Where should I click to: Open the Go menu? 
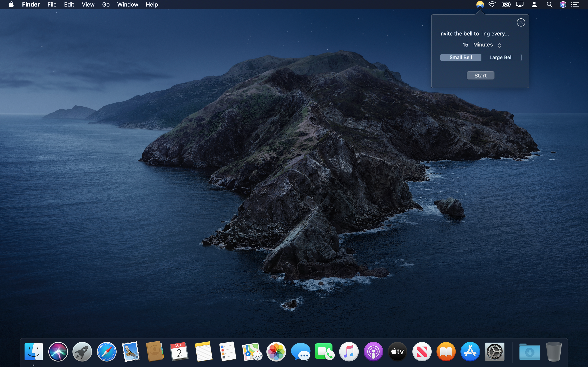point(105,4)
